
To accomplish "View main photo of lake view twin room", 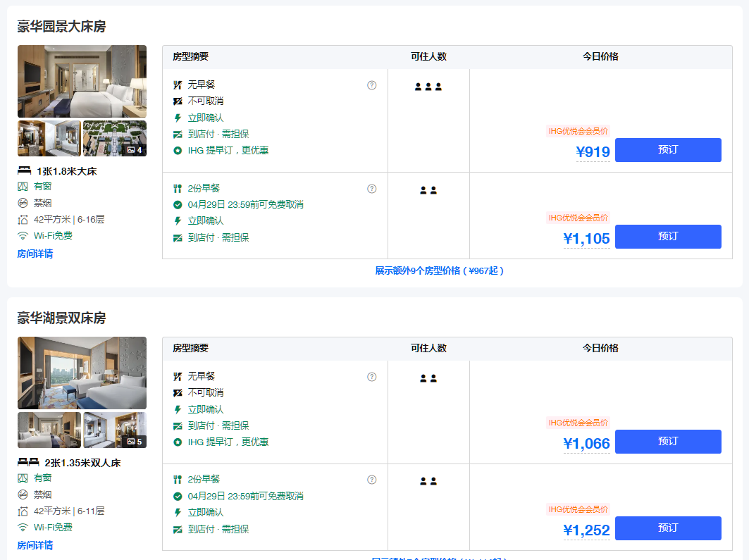I will tap(82, 373).
